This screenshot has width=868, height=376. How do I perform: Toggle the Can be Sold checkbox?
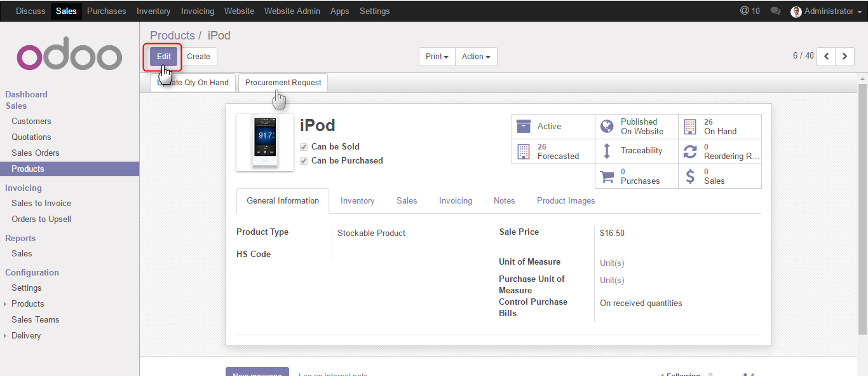pos(304,147)
